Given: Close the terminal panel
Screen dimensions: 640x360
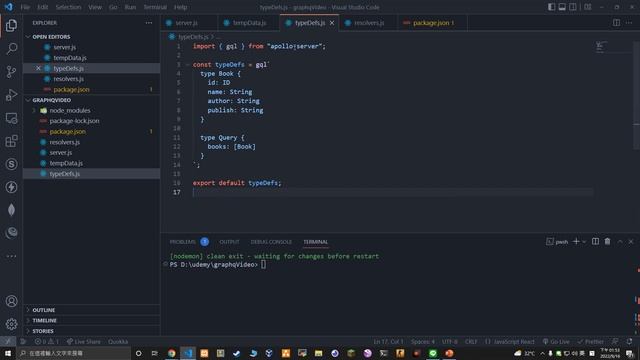Looking at the screenshot, I should tap(631, 242).
